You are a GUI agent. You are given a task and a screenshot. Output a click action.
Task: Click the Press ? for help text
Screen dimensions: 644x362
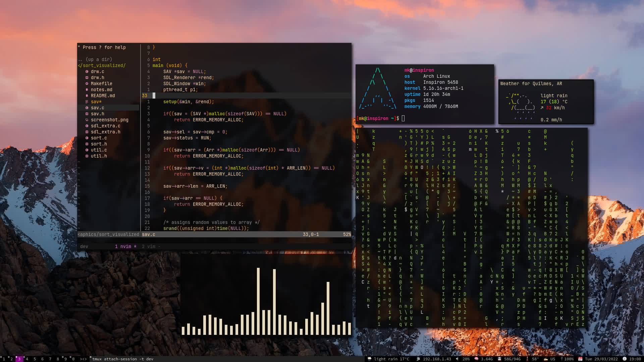tap(102, 47)
